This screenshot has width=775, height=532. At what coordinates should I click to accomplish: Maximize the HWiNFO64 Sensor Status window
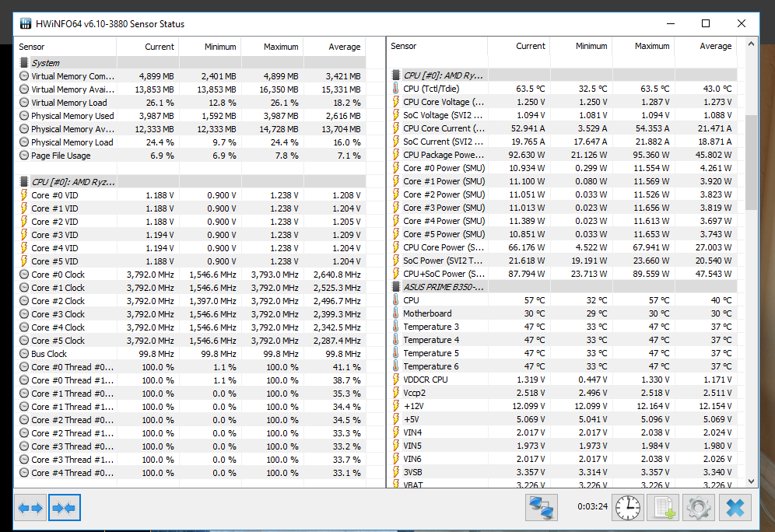click(706, 23)
